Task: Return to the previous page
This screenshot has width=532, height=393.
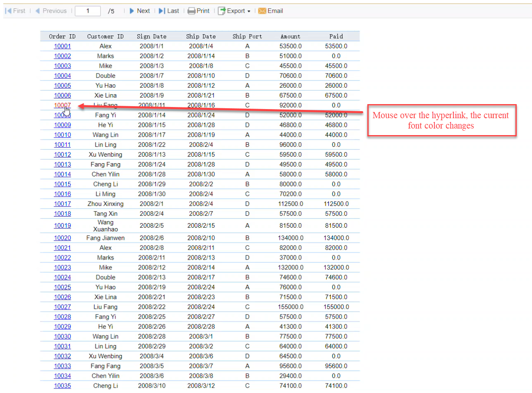Action: (x=50, y=11)
